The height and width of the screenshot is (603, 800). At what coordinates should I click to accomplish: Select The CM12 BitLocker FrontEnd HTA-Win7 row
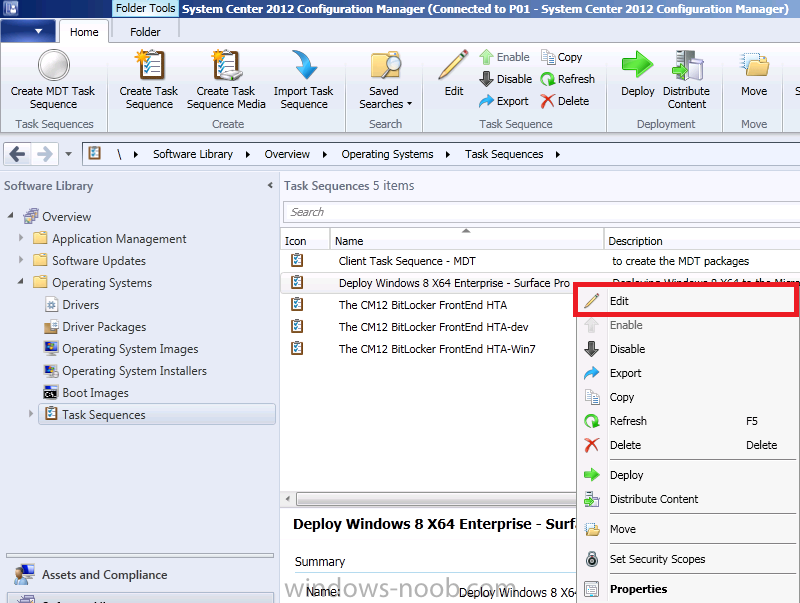pyautogui.click(x=429, y=349)
